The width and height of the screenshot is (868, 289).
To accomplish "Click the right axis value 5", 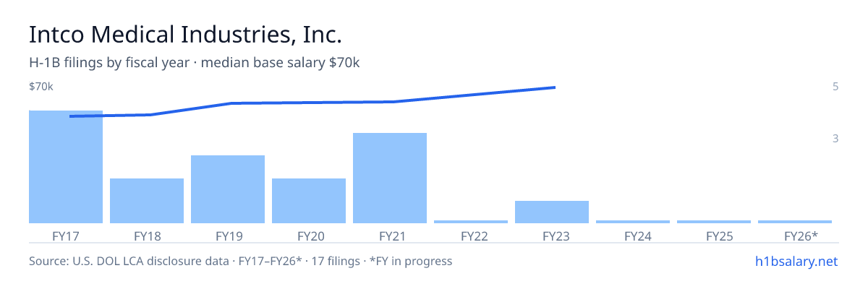I will tap(835, 87).
